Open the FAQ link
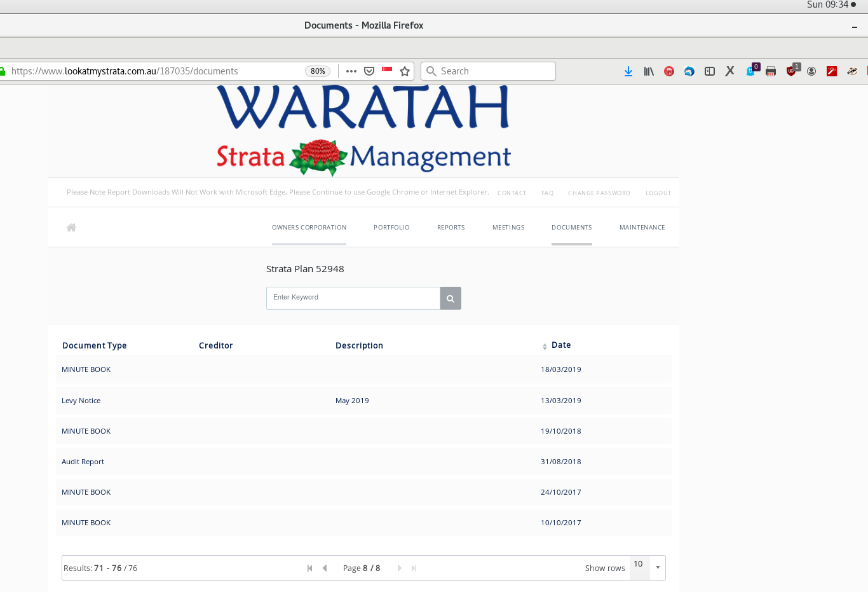The width and height of the screenshot is (868, 592). pyautogui.click(x=548, y=193)
